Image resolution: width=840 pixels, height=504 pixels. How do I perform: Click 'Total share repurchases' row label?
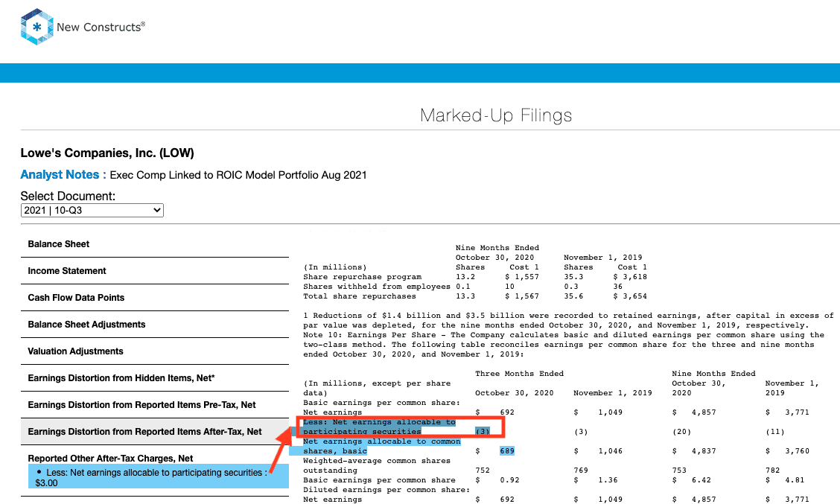[x=360, y=296]
